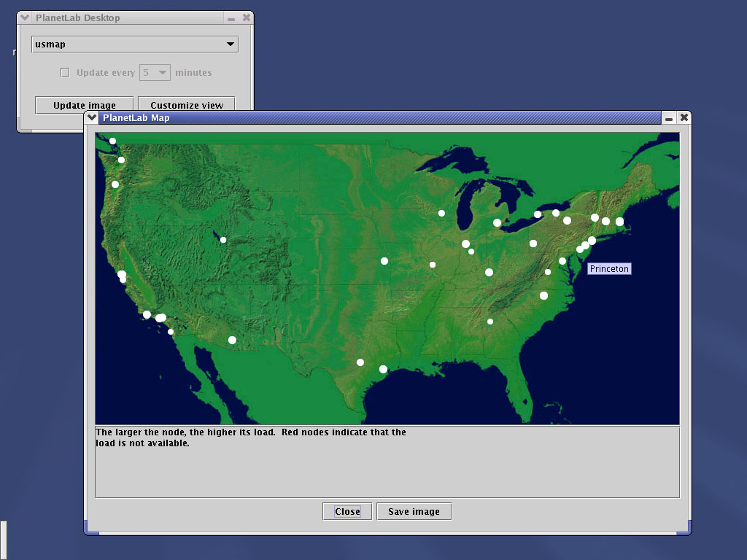747x560 pixels.
Task: Click the Georgia node near Atlanta
Action: coord(490,322)
